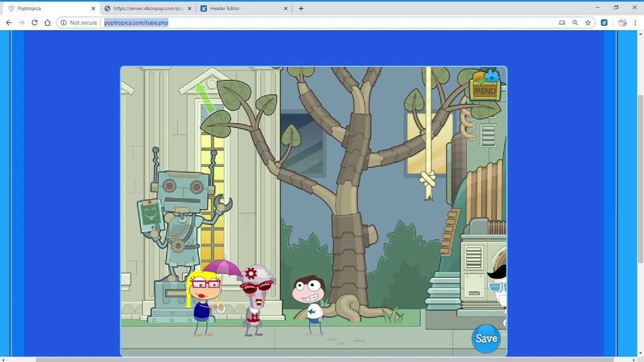
Task: Close the Poptropica tab
Action: point(93,9)
